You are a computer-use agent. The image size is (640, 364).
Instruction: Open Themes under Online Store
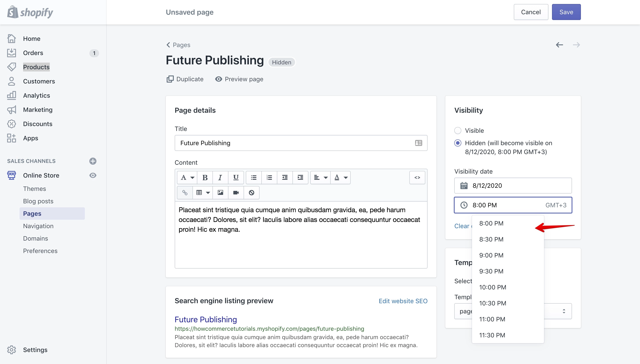click(x=34, y=189)
